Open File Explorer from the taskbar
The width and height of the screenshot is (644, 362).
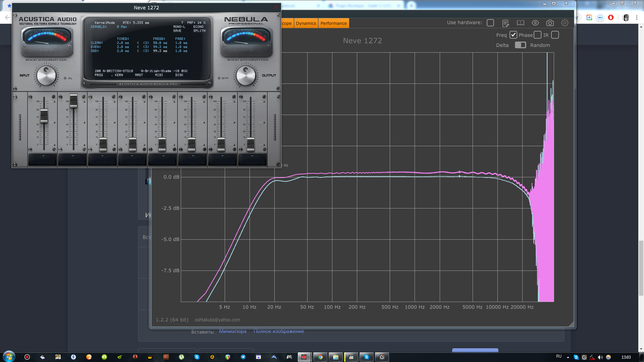coord(335,357)
